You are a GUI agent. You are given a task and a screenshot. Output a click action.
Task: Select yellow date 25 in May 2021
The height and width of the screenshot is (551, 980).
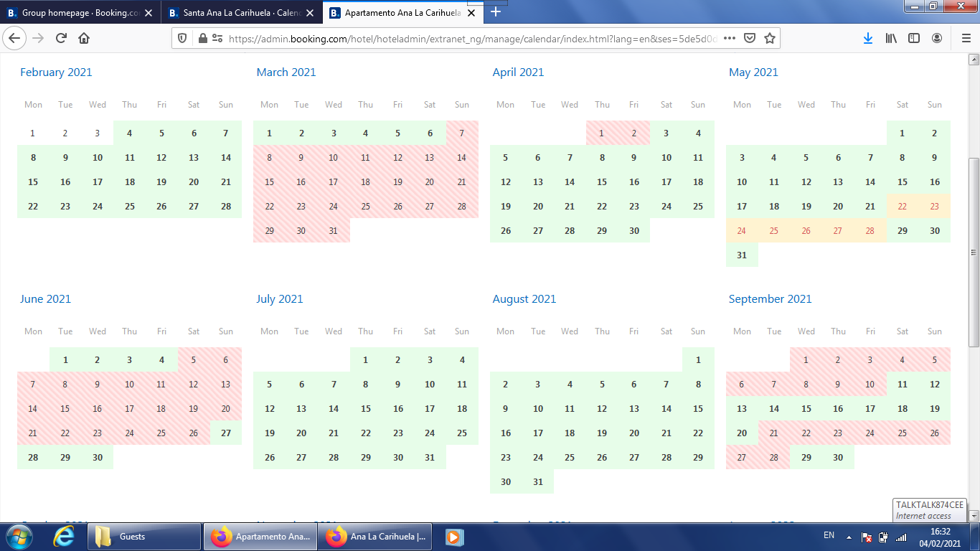coord(774,231)
